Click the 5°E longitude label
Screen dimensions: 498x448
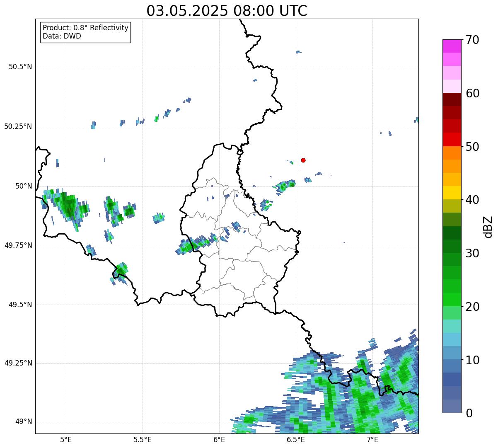[66, 439]
